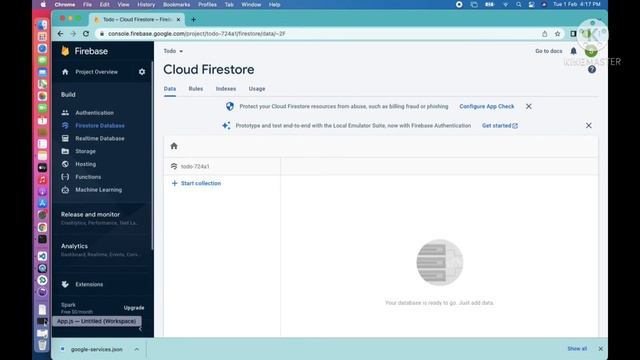The height and width of the screenshot is (360, 640).
Task: Click Configure App Check link
Action: point(487,106)
